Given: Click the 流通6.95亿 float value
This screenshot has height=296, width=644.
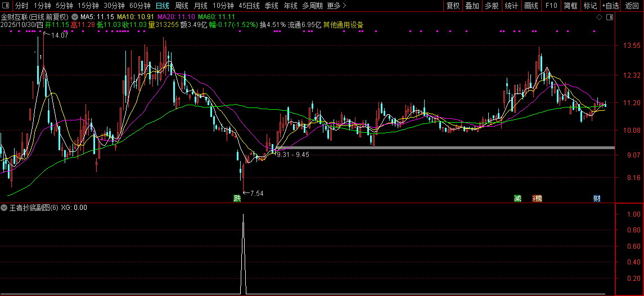Looking at the screenshot, I should point(304,25).
